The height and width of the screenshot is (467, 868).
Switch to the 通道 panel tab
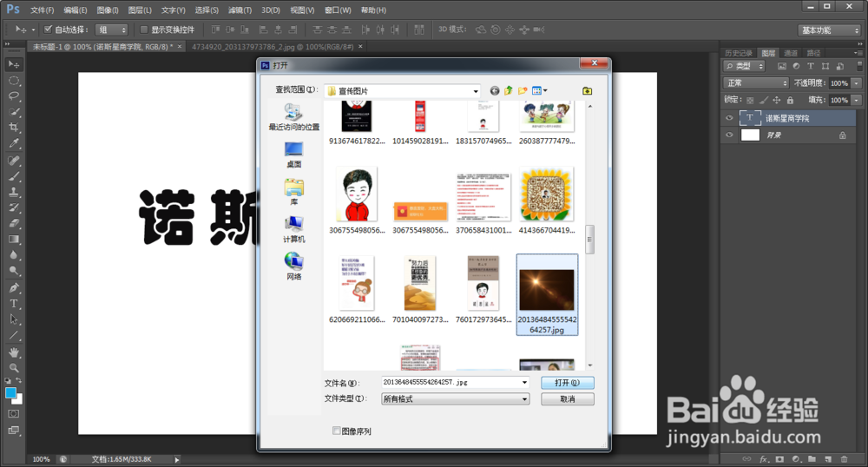pos(791,53)
